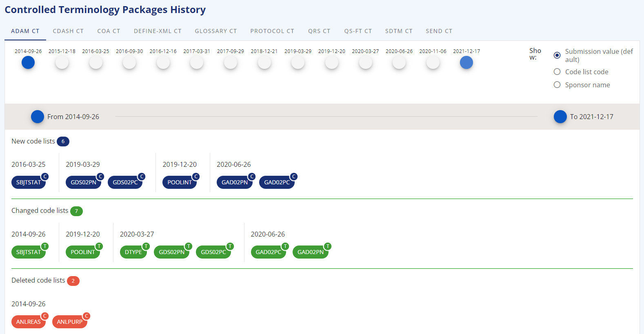Open changed code list GAD02PN chip
644x334 pixels.
click(x=311, y=252)
